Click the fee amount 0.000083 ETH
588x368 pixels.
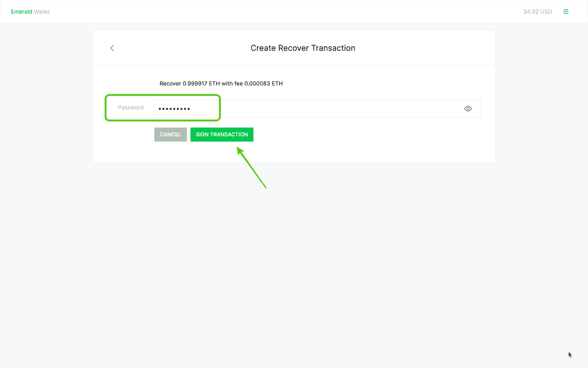(264, 83)
